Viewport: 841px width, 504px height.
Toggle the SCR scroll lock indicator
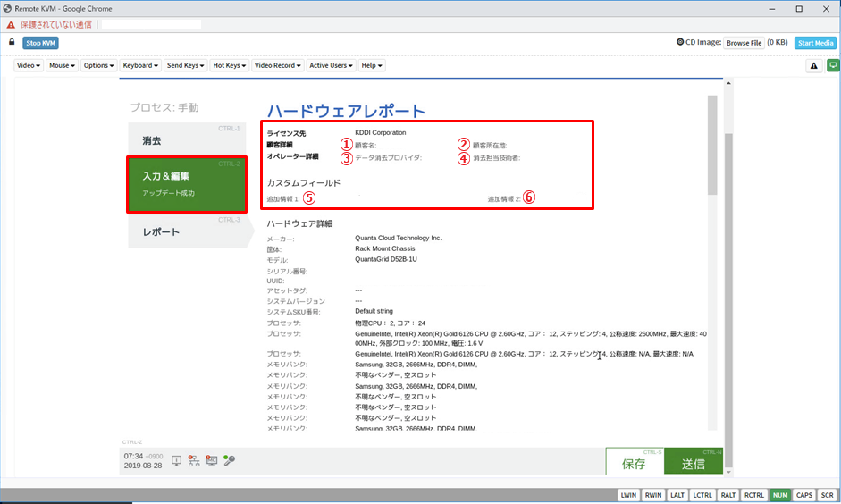pyautogui.click(x=827, y=494)
